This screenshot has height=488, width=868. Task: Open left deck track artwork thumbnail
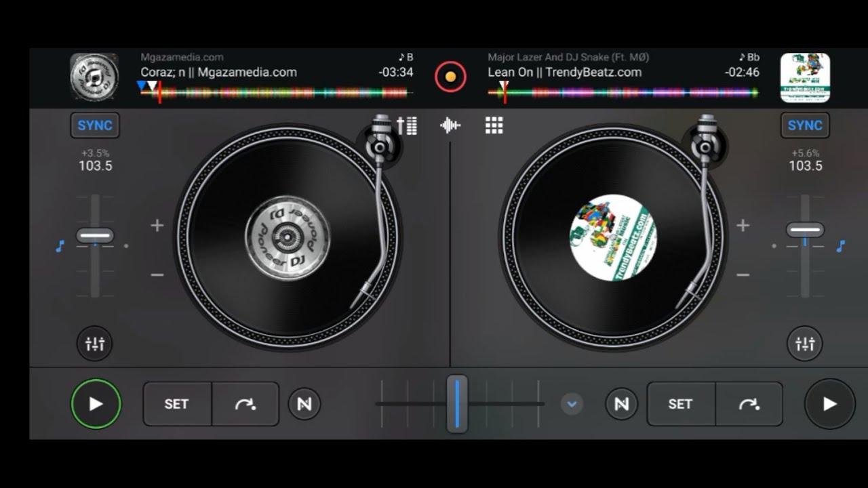(94, 77)
